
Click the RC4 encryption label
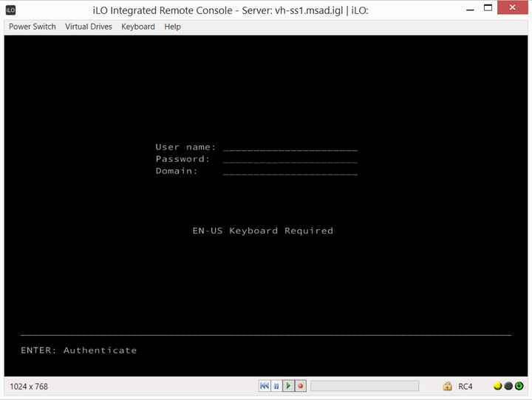[465, 387]
